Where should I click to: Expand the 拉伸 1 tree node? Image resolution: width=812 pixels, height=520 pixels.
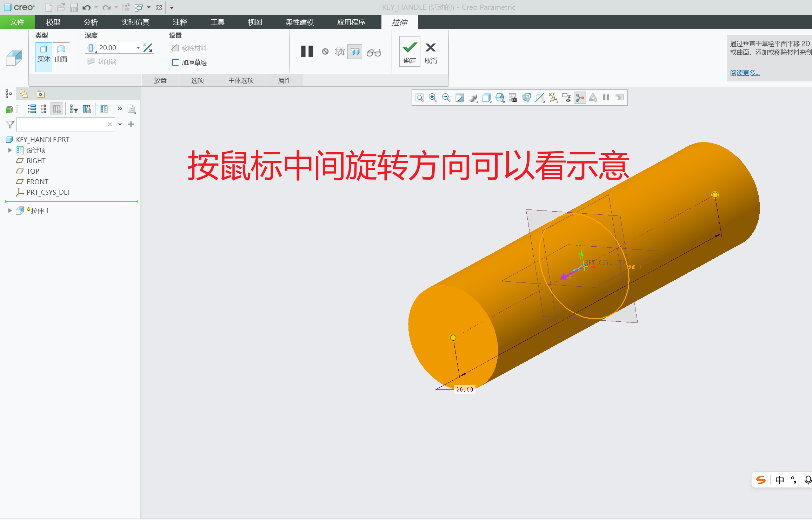click(x=9, y=210)
